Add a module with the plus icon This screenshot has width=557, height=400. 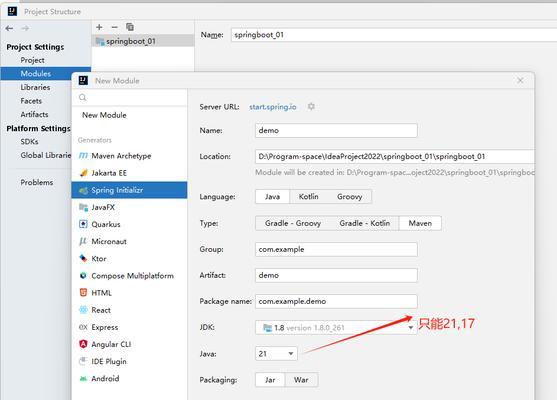[x=99, y=27]
